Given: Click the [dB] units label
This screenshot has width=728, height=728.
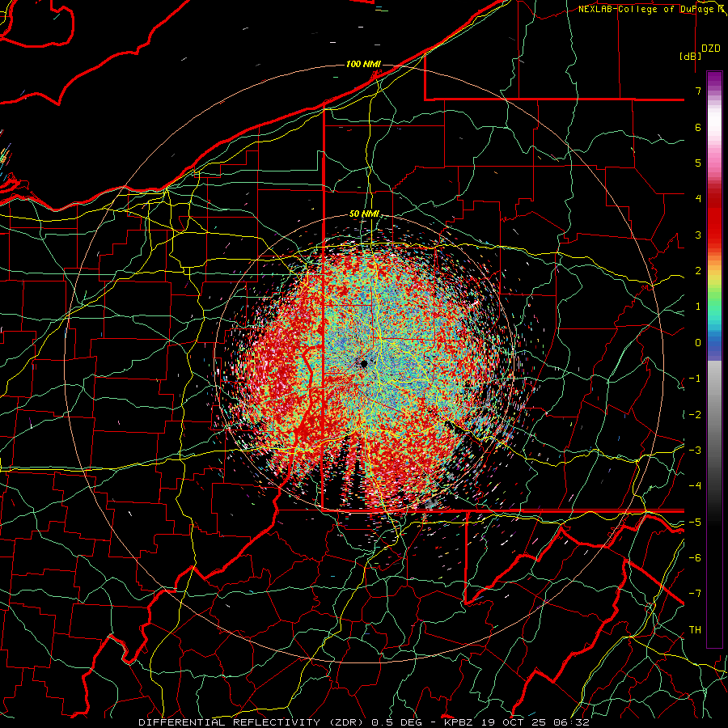Looking at the screenshot, I should pyautogui.click(x=690, y=56).
